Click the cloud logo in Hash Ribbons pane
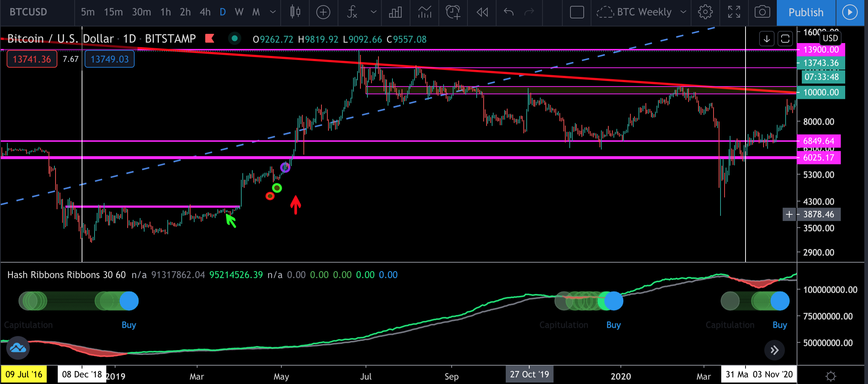Viewport: 868px width, 384px height. (18, 348)
